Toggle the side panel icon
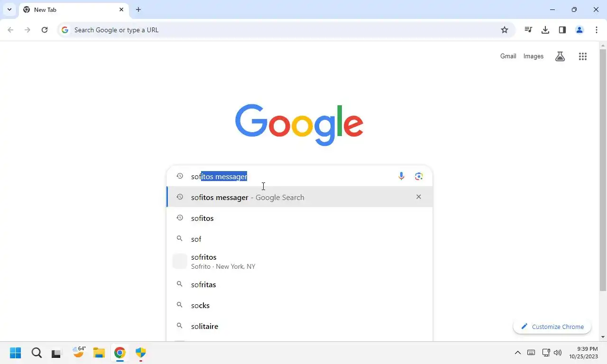 [562, 30]
